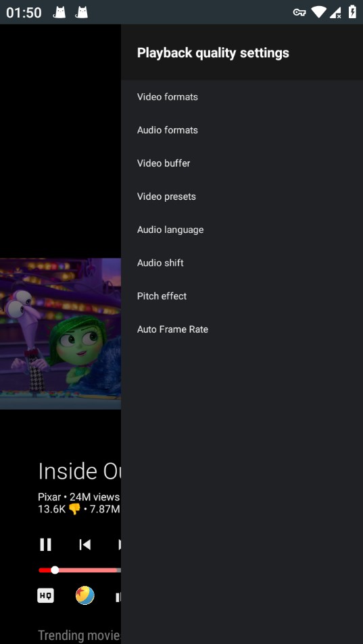The image size is (363, 644).
Task: Tap the second cat notification icon
Action: (82, 12)
